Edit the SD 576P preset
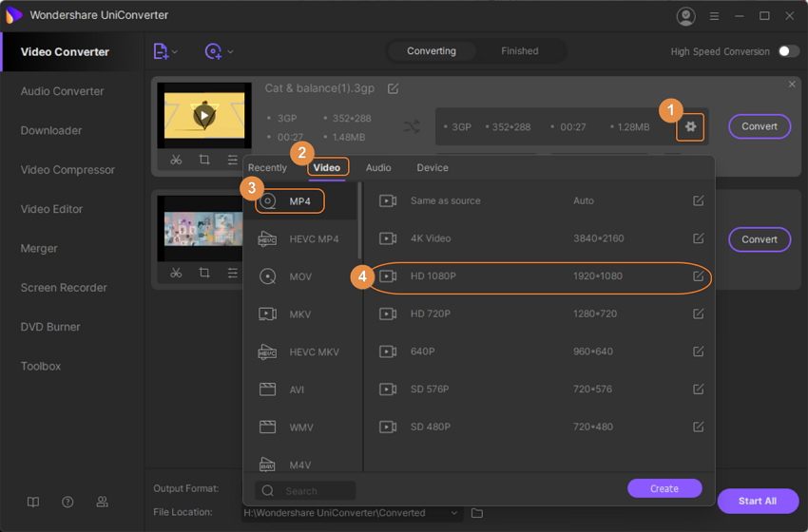Image resolution: width=808 pixels, height=532 pixels. point(699,389)
